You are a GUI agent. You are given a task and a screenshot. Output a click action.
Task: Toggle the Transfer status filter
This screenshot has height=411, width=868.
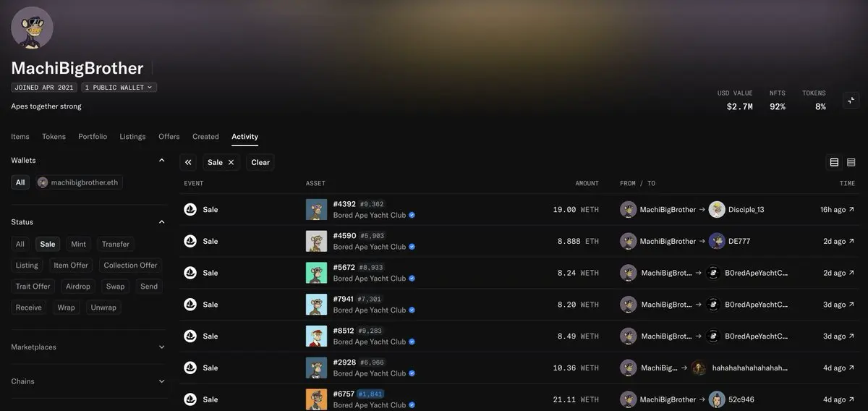116,245
